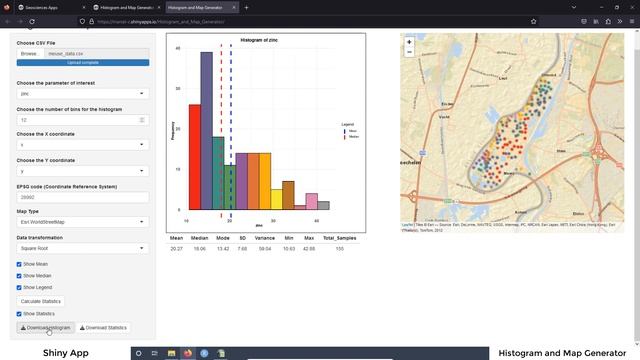Go back using the browser back arrow
This screenshot has height=360, width=640.
tap(7, 22)
